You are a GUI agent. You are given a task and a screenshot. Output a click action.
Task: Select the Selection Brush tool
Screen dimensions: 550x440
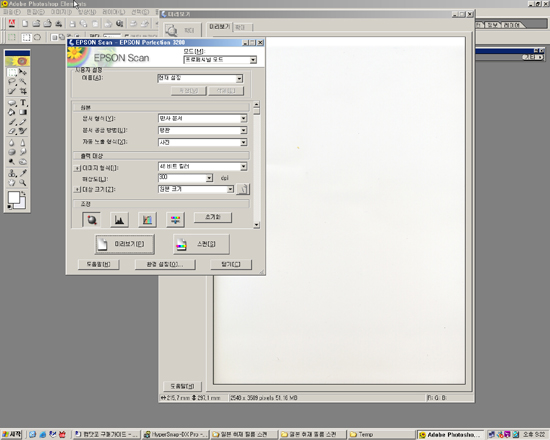(12, 91)
